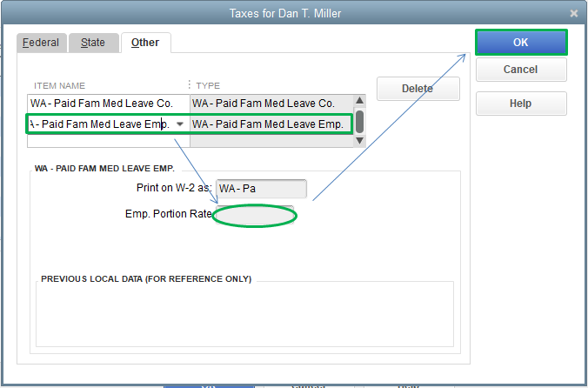Click the empty third item name row
Viewport: 588px width, 388px height.
pos(109,141)
